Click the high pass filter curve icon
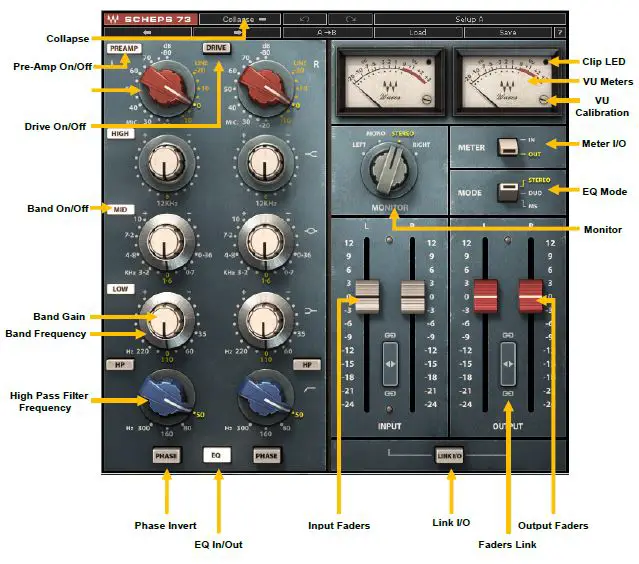The height and width of the screenshot is (564, 639). 310,390
